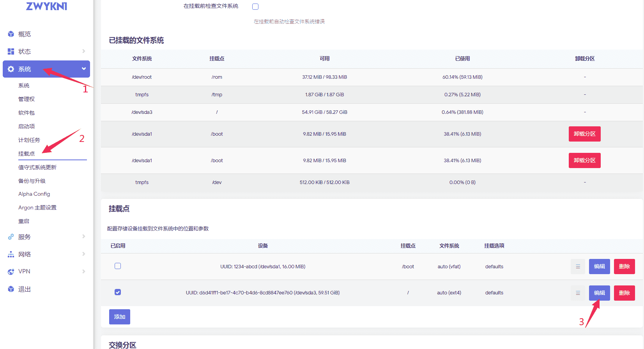Screen dimensions: 644x349
Task: Click the 添加 button
Action: tap(120, 317)
